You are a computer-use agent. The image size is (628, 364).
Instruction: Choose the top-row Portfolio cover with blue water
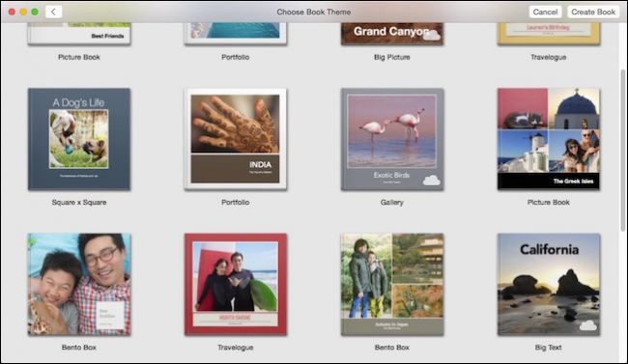point(236,34)
